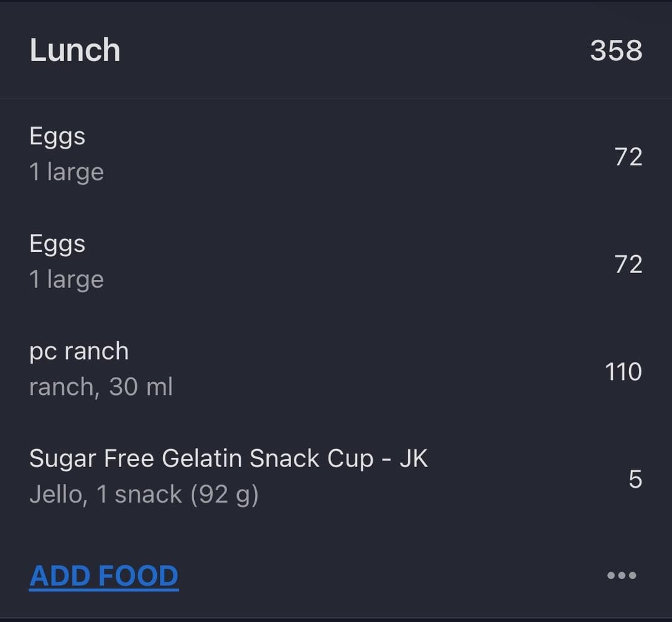Open the second Eggs entry
The height and width of the screenshot is (622, 672).
tap(336, 262)
